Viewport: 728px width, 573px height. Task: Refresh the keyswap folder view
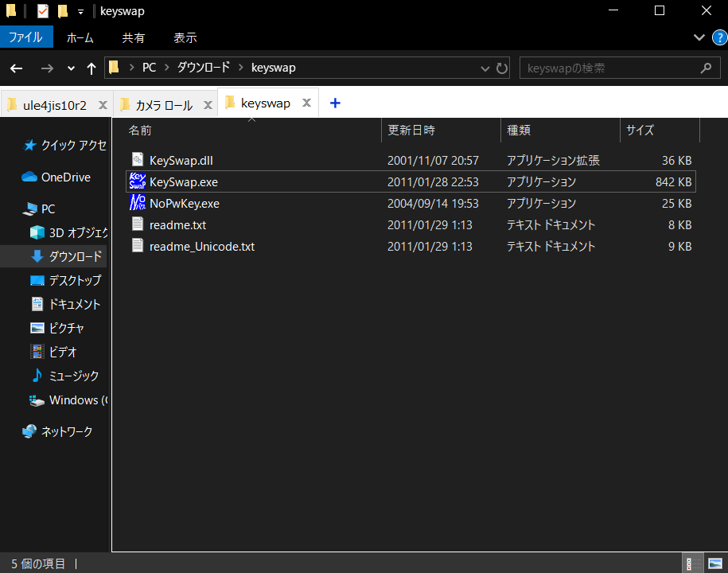[502, 68]
